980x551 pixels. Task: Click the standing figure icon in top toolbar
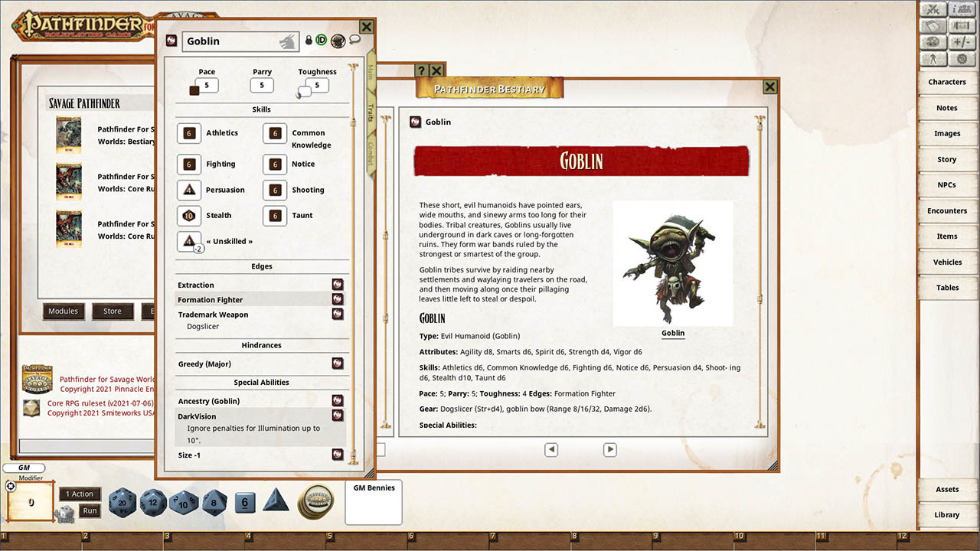934,57
